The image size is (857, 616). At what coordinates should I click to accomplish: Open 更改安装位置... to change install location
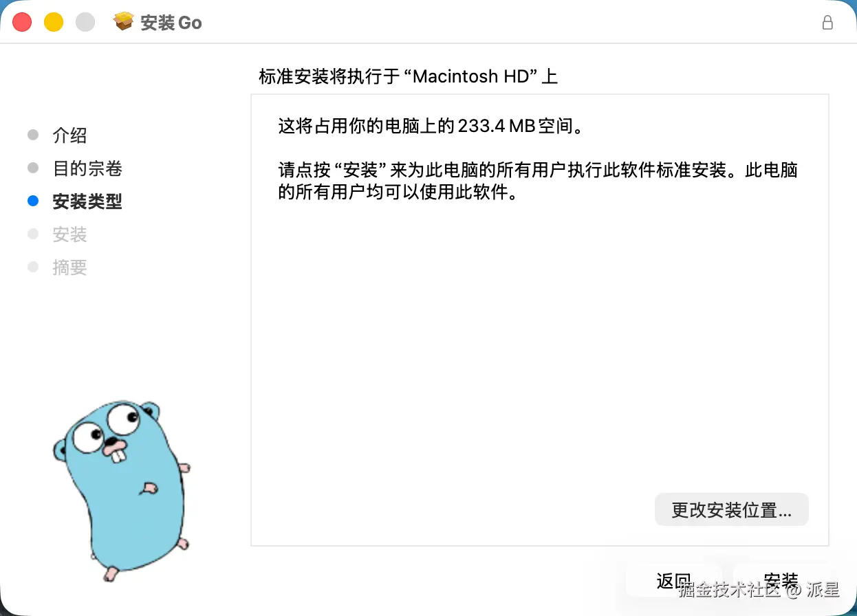pos(731,509)
